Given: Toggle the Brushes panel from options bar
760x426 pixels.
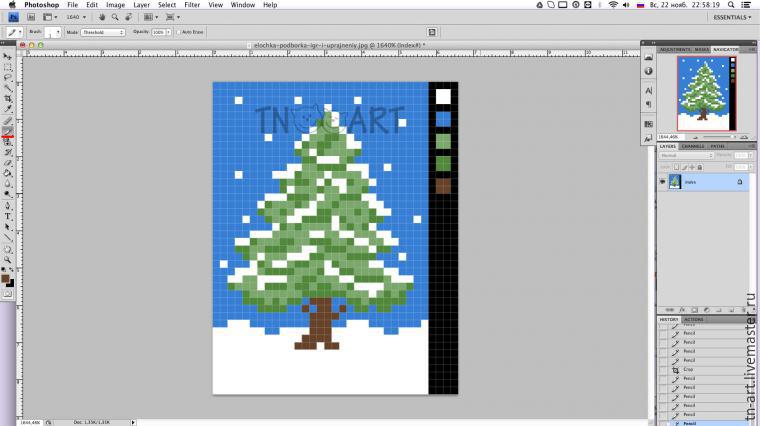Looking at the screenshot, I should click(432, 32).
